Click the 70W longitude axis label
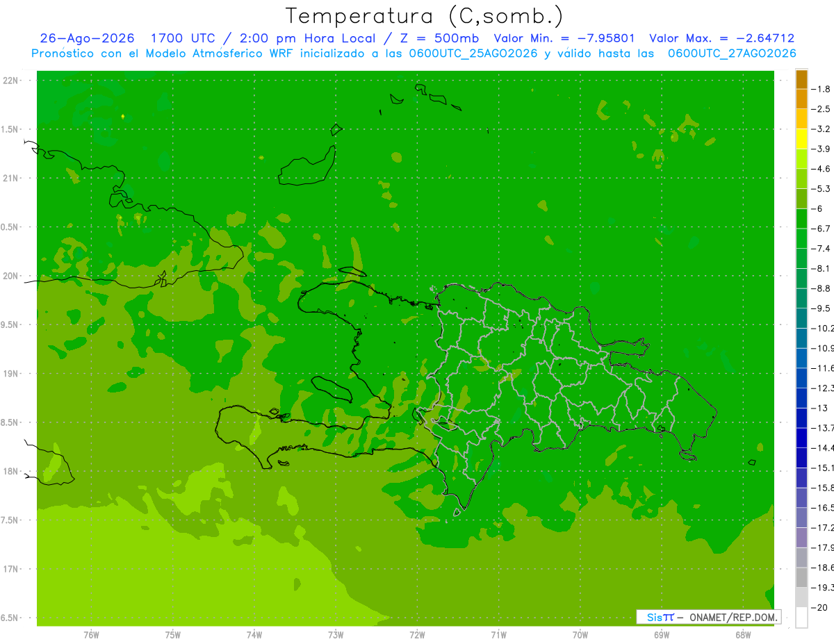 point(580,635)
